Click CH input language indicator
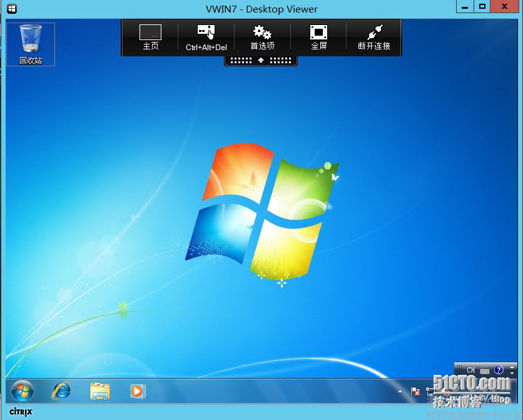The width and height of the screenshot is (523, 420). coord(470,370)
